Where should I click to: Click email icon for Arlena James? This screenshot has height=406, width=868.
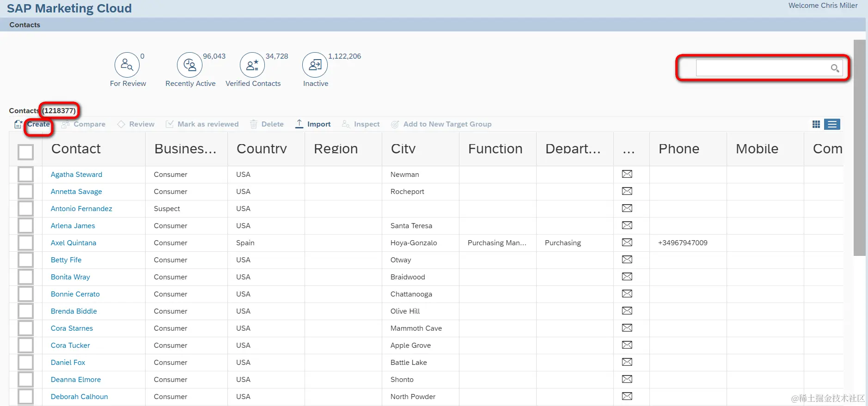tap(627, 225)
